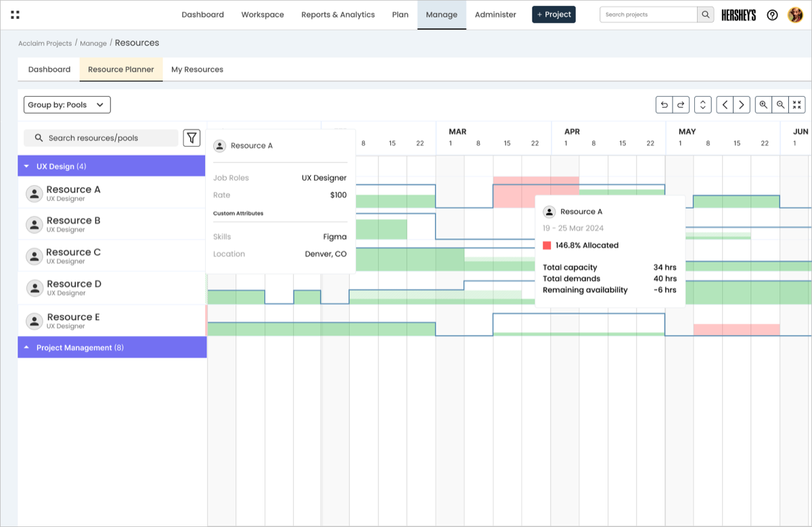The width and height of the screenshot is (812, 527).
Task: Select Resource C name in list
Action: pyautogui.click(x=73, y=252)
